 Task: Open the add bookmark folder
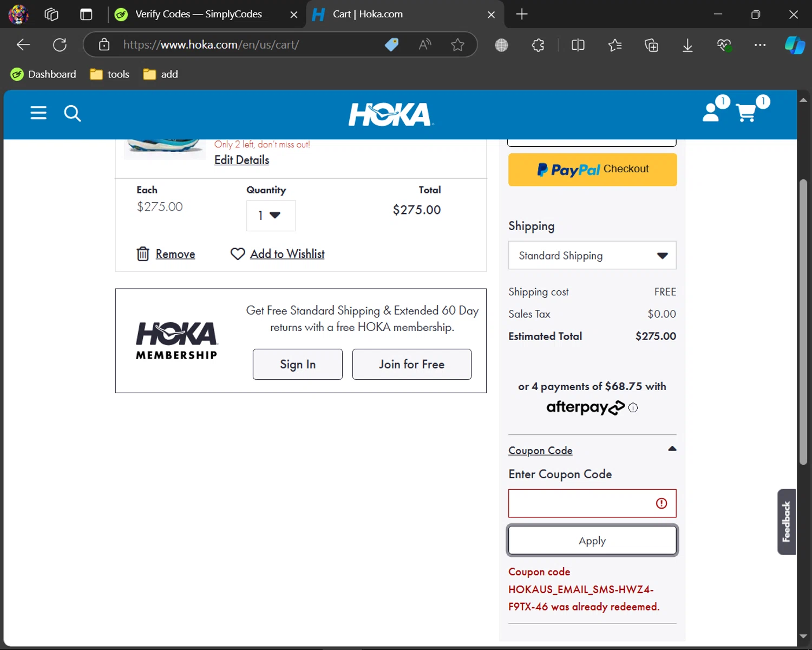(x=161, y=74)
